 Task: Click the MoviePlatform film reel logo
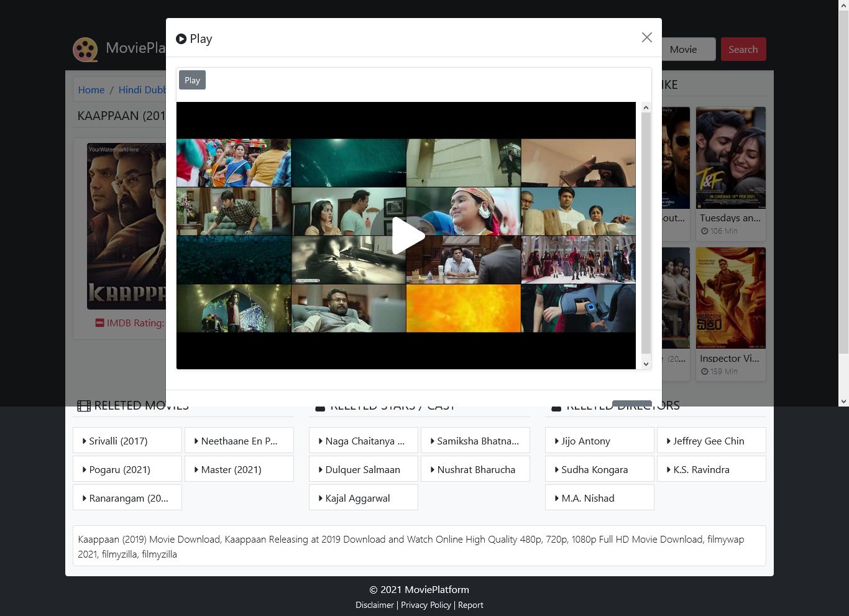click(85, 50)
